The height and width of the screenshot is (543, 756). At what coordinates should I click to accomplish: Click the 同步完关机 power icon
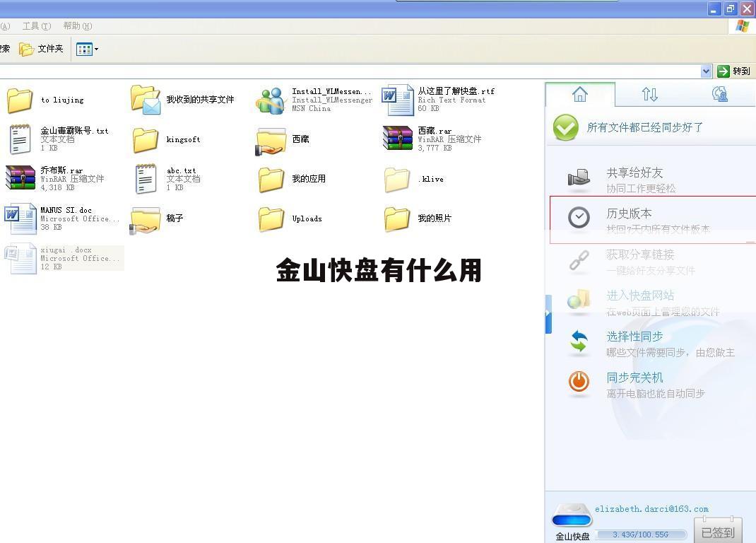(579, 381)
